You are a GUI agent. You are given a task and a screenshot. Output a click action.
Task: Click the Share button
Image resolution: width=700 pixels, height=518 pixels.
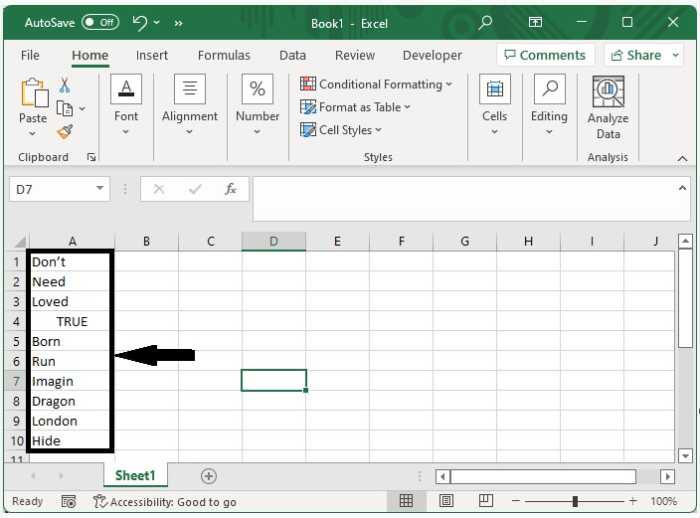(636, 55)
